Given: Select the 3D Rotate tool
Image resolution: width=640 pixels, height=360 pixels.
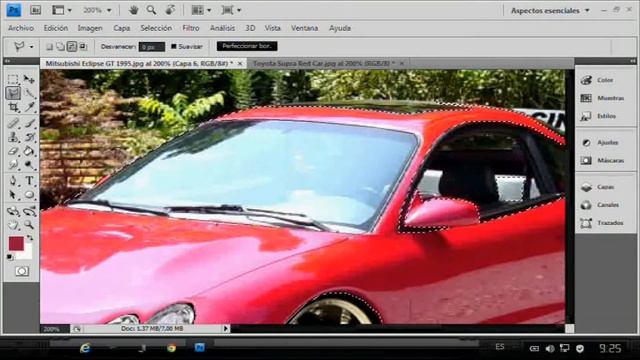Looking at the screenshot, I should click(x=13, y=211).
